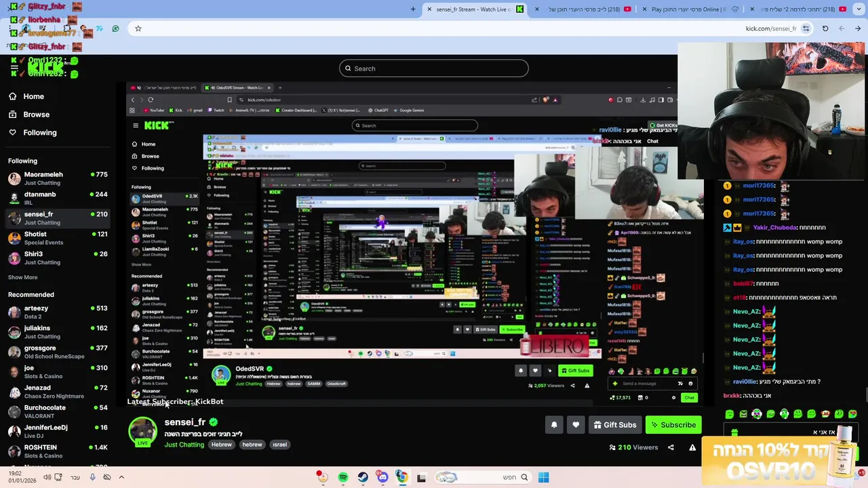Expand hidden system tray icons chevron
Screen dimensions: 868x488
point(121,477)
